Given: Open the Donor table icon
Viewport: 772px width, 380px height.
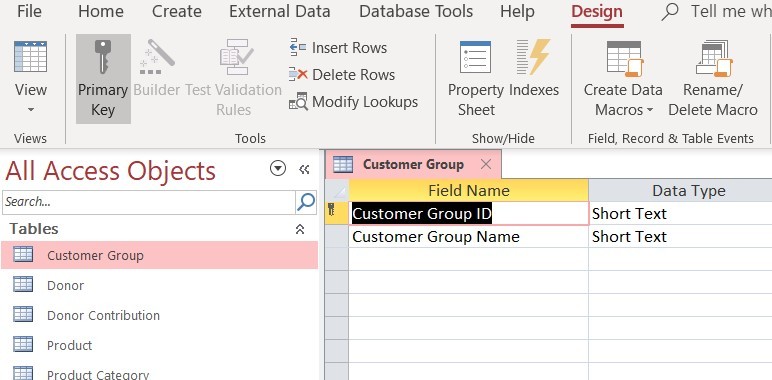Looking at the screenshot, I should [x=23, y=285].
